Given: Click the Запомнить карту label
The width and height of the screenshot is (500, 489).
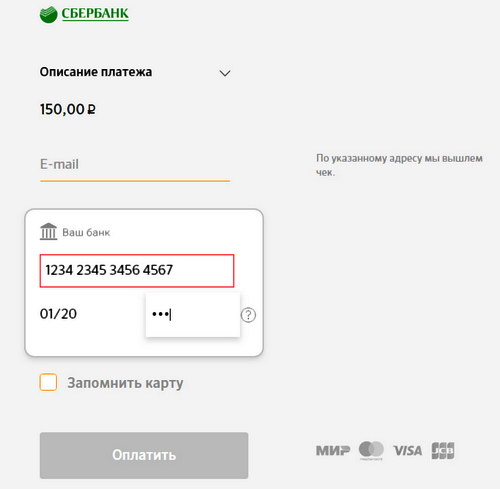Looking at the screenshot, I should point(125,383).
